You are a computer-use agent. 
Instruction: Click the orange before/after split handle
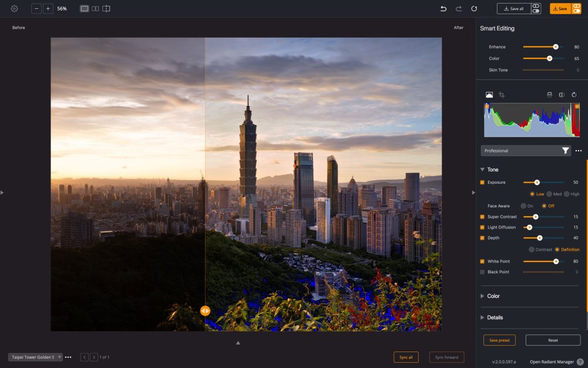pyautogui.click(x=205, y=311)
